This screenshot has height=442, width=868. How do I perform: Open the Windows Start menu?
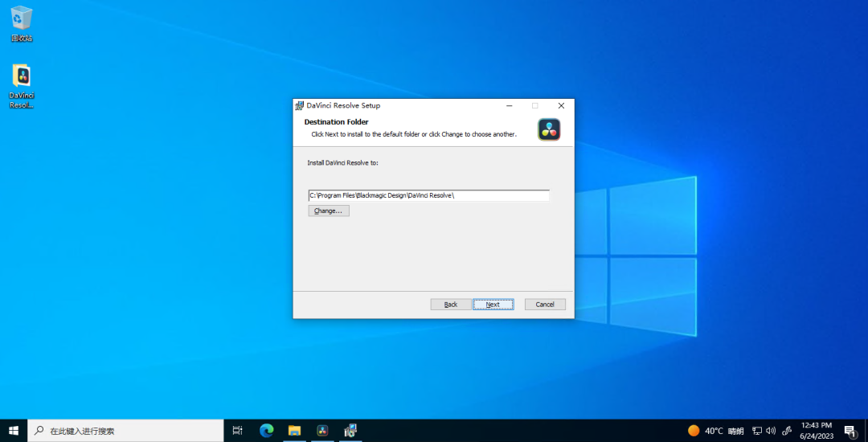coord(14,431)
